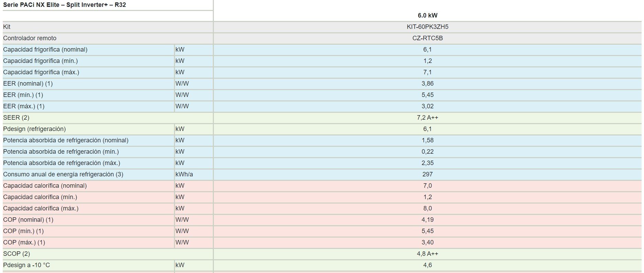Click the 'Pdesign (refrigeración)' label

point(34,129)
